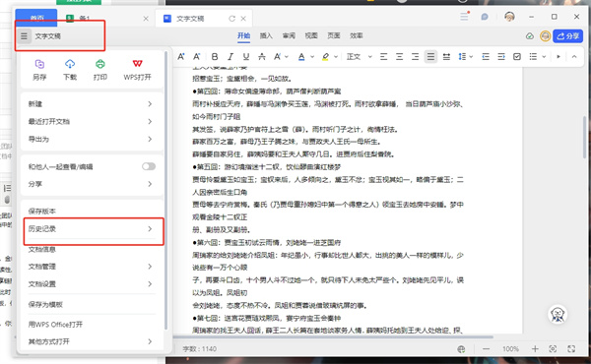Toggle underline formatting
Image resolution: width=591 pixels, height=364 pixels.
point(245,56)
